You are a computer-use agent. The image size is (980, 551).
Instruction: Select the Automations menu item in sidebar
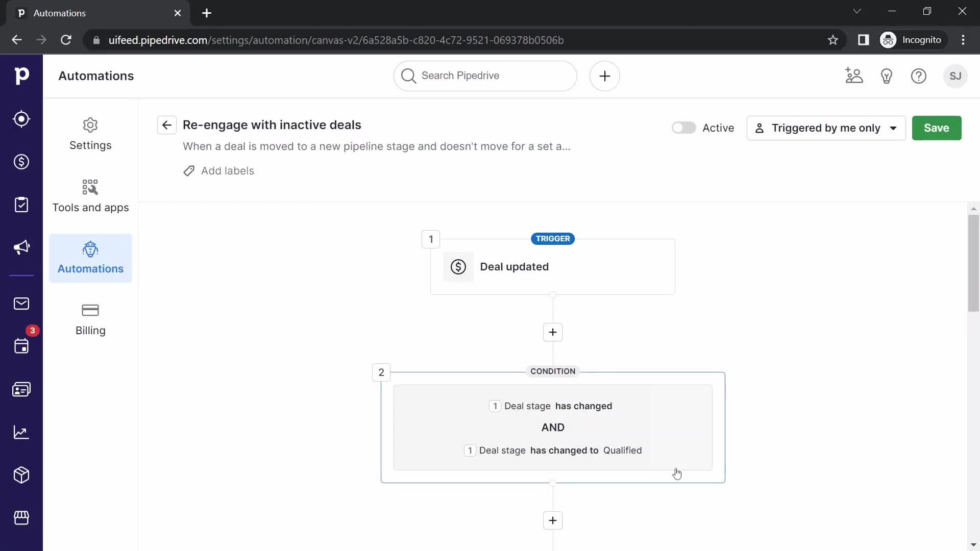tap(90, 258)
